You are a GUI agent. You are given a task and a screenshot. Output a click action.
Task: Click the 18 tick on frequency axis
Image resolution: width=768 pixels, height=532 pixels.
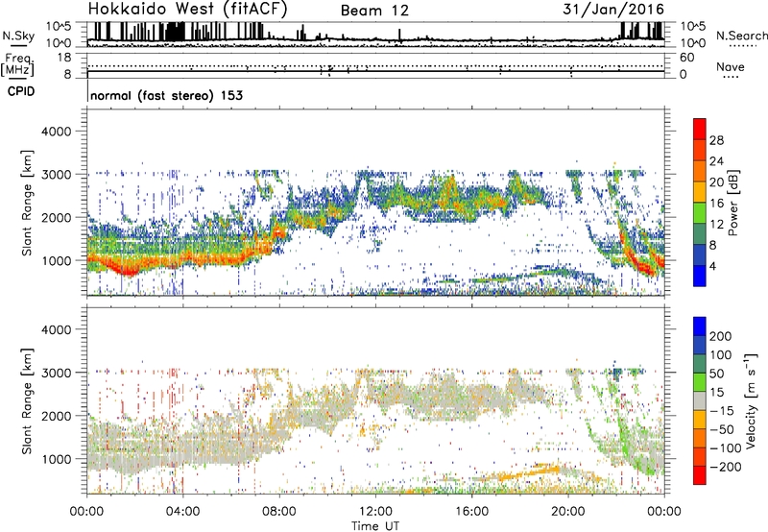(x=64, y=58)
